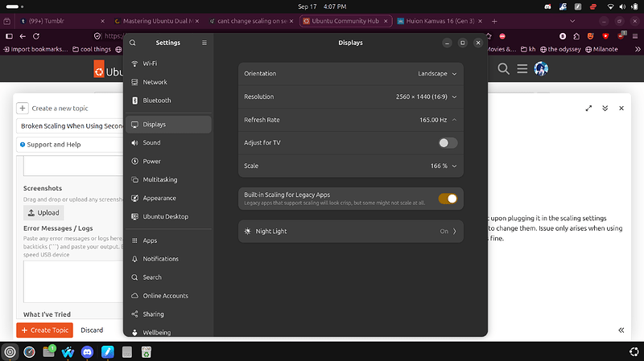Go back in the browser

[23, 36]
